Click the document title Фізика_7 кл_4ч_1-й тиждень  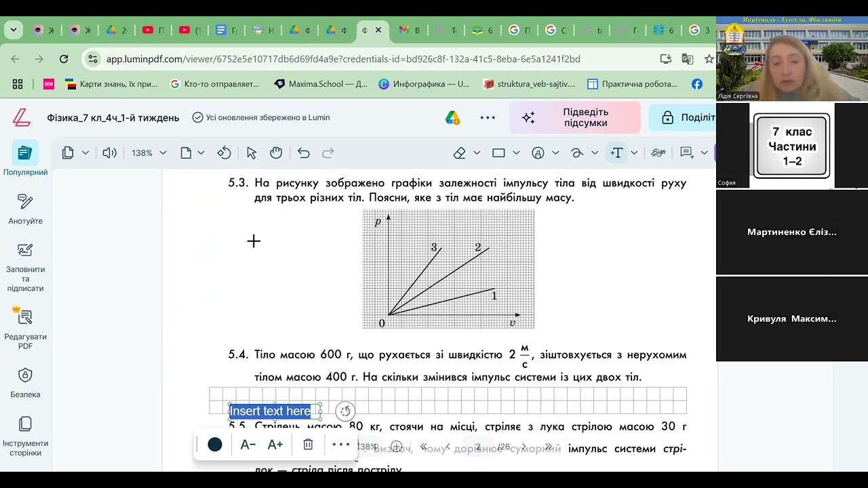point(113,118)
